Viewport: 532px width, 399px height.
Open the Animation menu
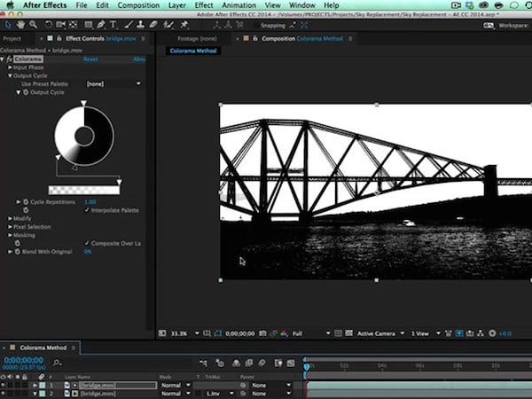[x=239, y=5]
